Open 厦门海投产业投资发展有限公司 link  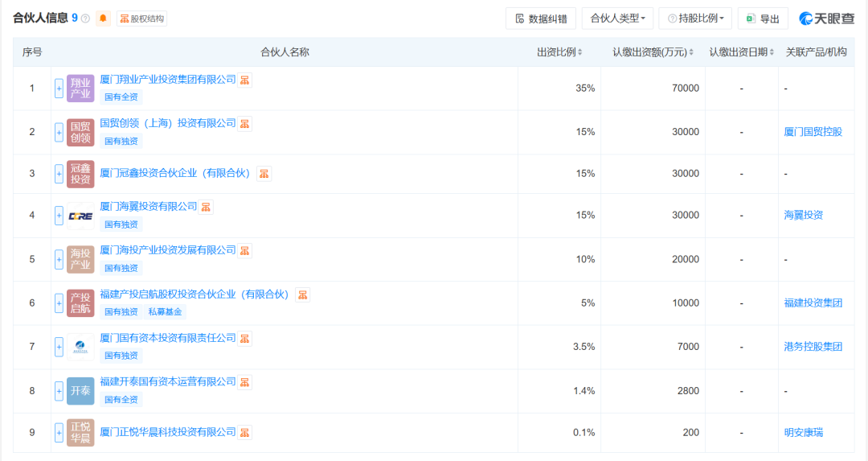click(x=168, y=250)
